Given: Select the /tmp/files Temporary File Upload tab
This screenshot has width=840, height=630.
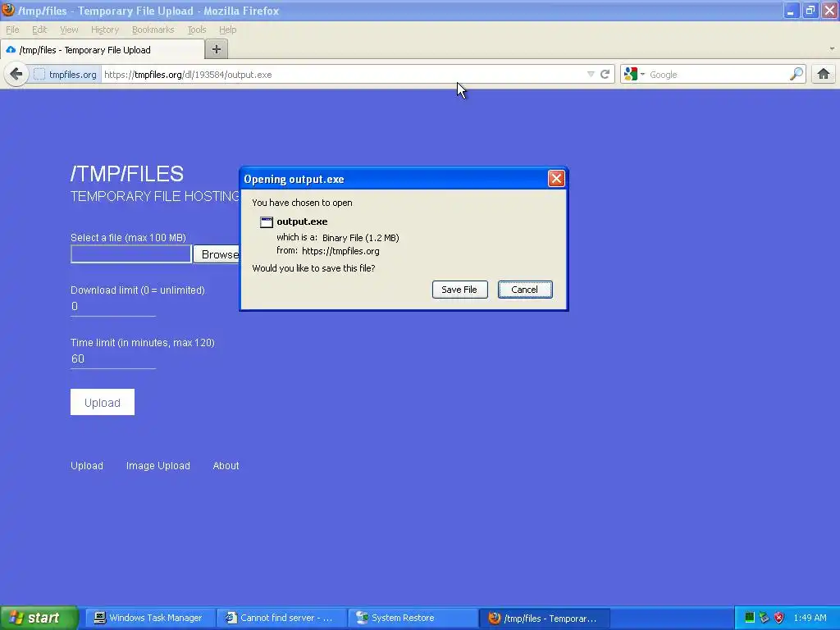Looking at the screenshot, I should click(102, 50).
